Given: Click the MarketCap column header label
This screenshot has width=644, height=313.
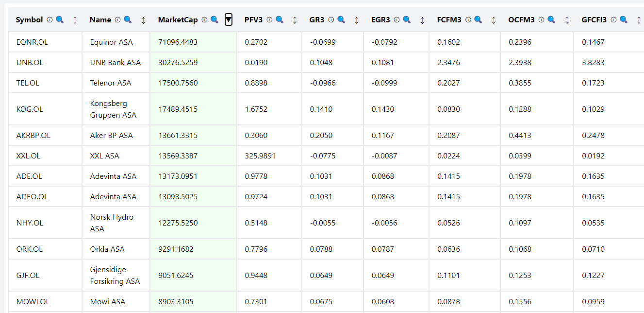Looking at the screenshot, I should (x=178, y=20).
